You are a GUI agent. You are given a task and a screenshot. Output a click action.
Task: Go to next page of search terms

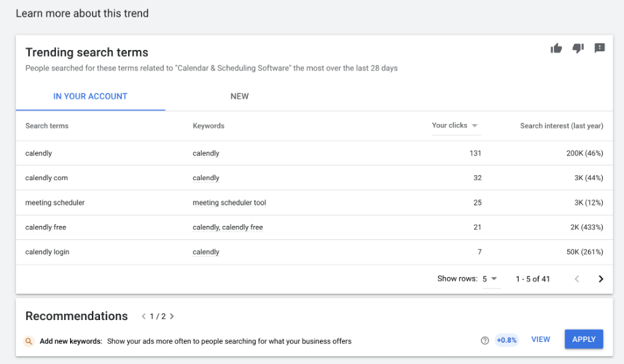click(x=601, y=279)
